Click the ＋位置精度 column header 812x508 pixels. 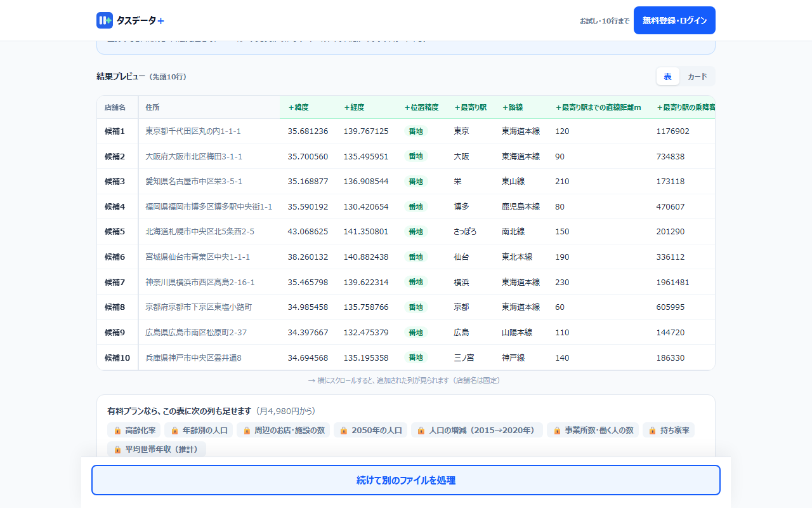click(x=422, y=107)
